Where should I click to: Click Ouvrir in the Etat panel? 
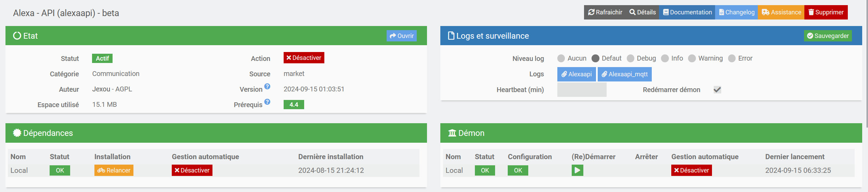coord(401,36)
